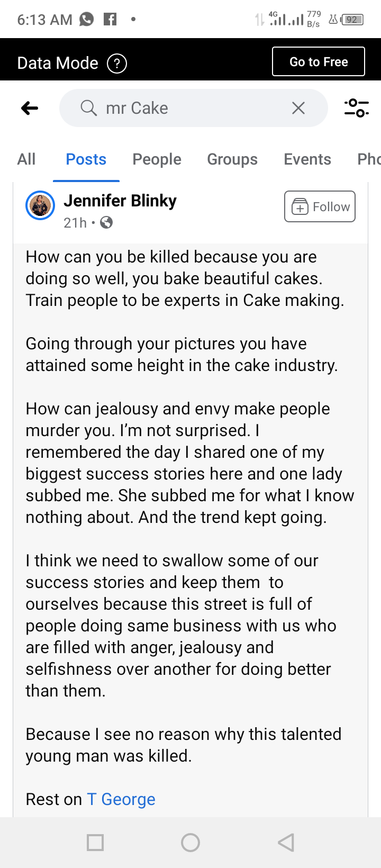The width and height of the screenshot is (381, 868).
Task: Switch to the All tab
Action: (x=26, y=159)
